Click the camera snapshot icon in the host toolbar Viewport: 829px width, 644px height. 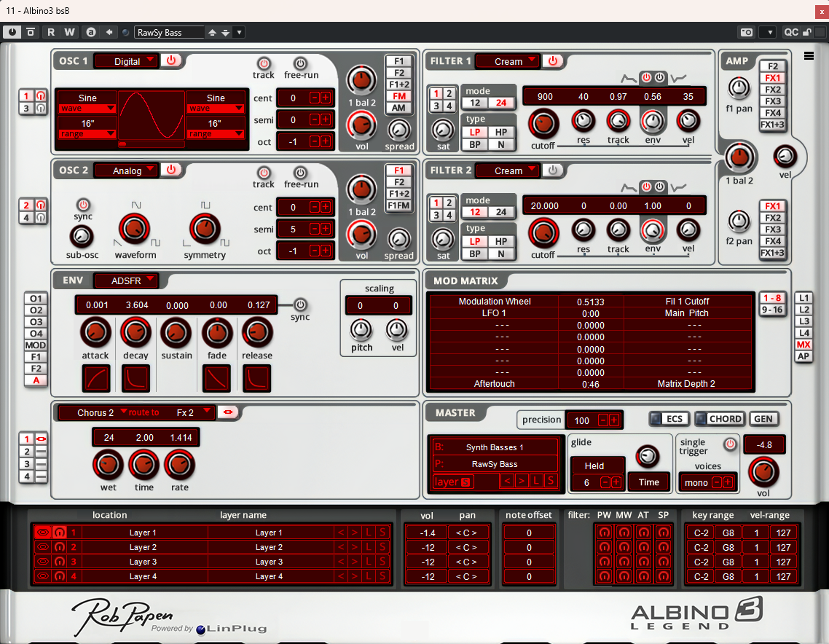746,32
